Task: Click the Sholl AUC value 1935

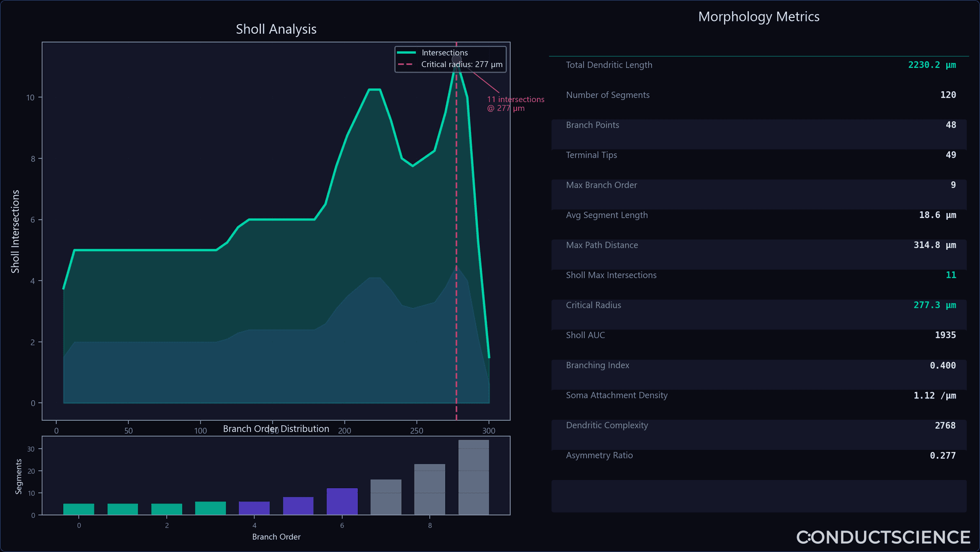Action: click(945, 335)
